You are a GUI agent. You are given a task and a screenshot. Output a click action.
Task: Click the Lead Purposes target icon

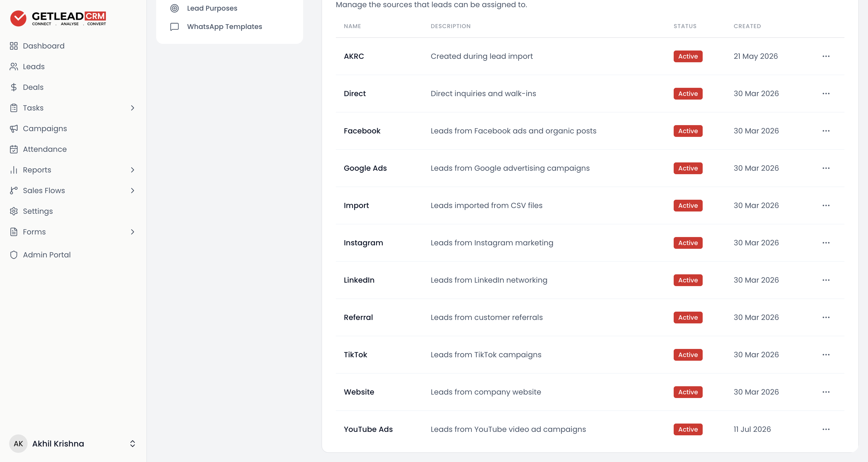(x=175, y=8)
